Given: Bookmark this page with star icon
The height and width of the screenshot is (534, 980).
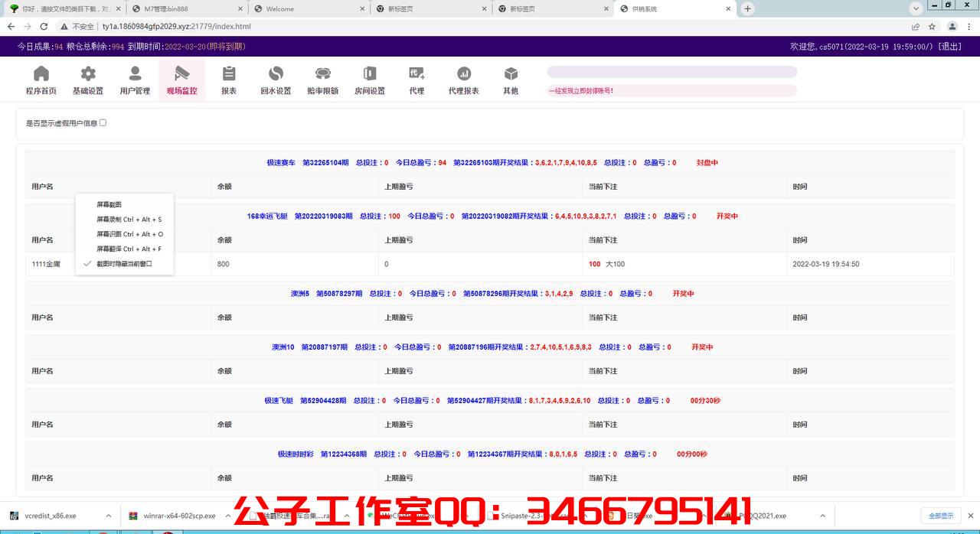Looking at the screenshot, I should coord(932,26).
